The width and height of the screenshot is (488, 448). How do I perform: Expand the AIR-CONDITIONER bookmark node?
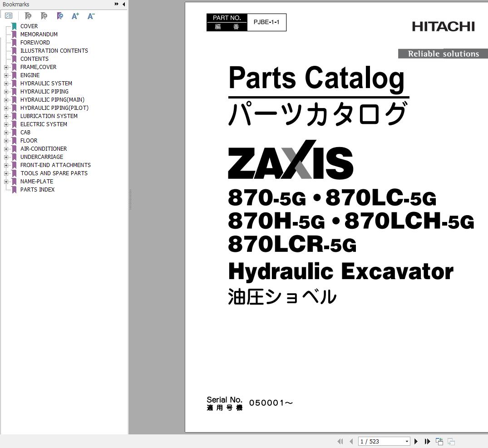(6, 149)
